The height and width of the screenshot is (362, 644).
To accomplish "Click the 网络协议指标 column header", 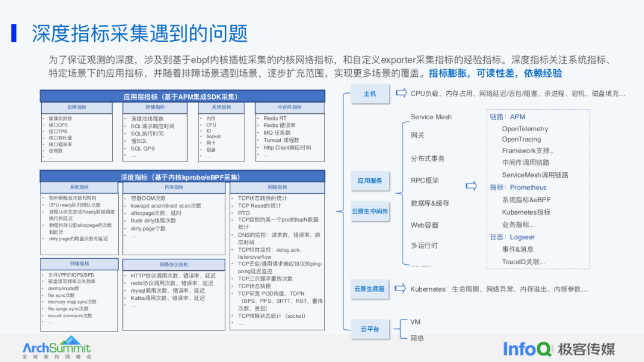I will [x=174, y=265].
